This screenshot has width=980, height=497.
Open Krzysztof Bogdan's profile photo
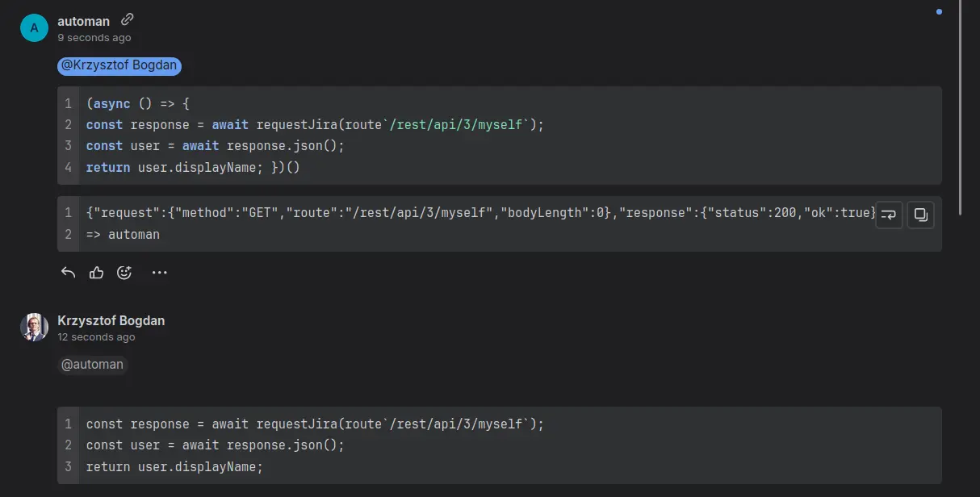(x=34, y=327)
